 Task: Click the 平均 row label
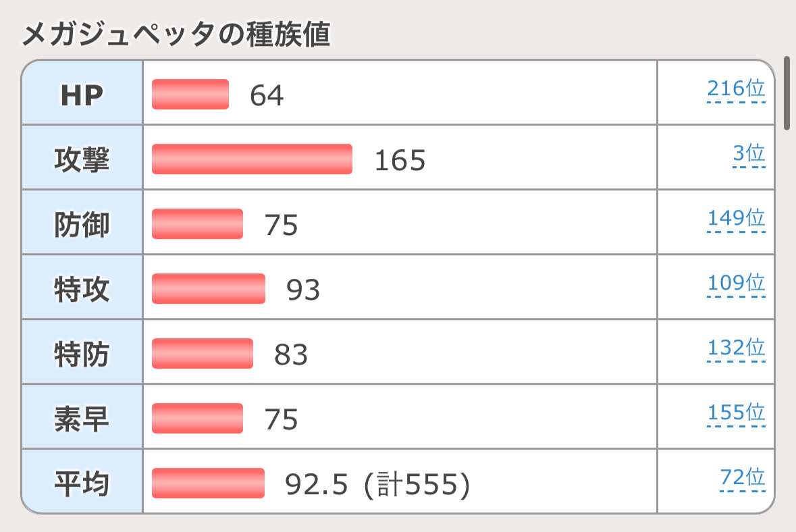(x=82, y=483)
